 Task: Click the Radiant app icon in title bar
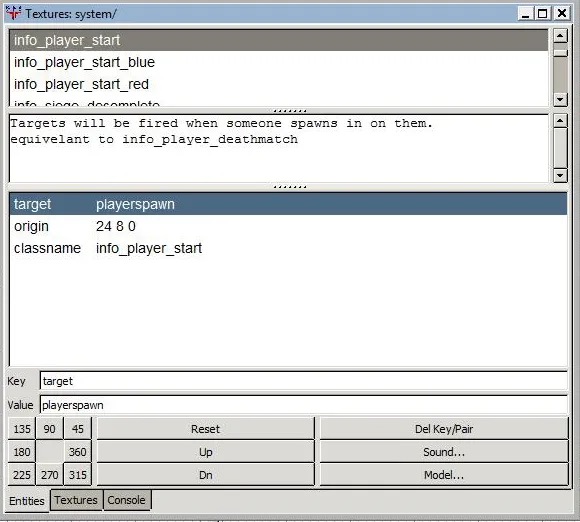coord(13,13)
